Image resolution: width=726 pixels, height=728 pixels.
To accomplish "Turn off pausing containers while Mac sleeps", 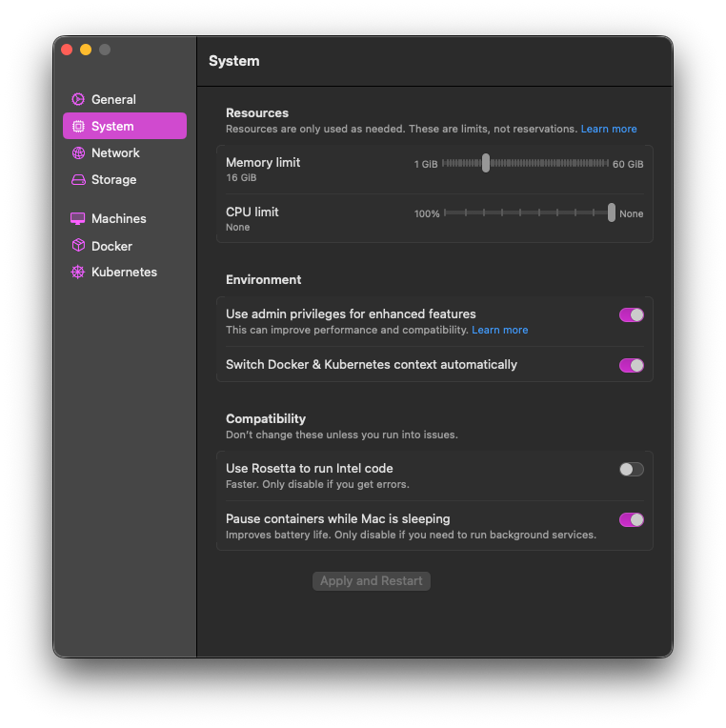I will click(631, 519).
